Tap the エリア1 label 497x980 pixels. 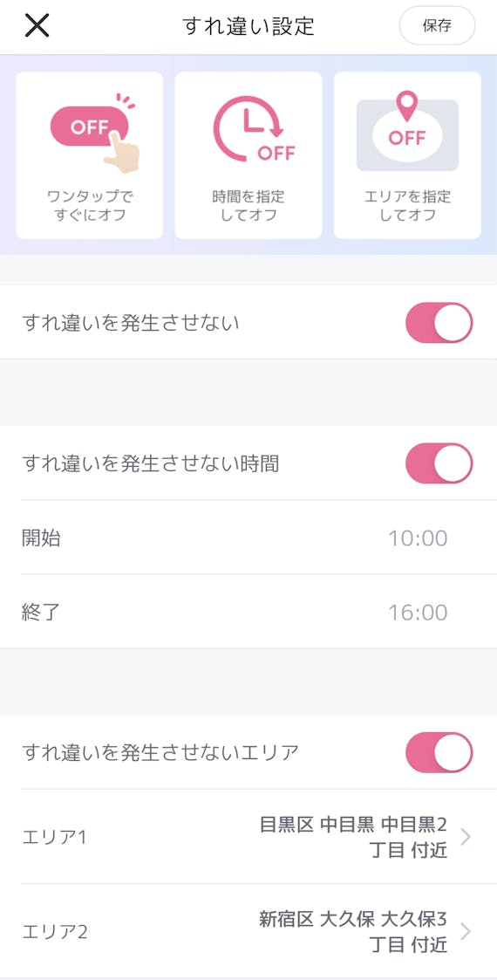pyautogui.click(x=54, y=838)
